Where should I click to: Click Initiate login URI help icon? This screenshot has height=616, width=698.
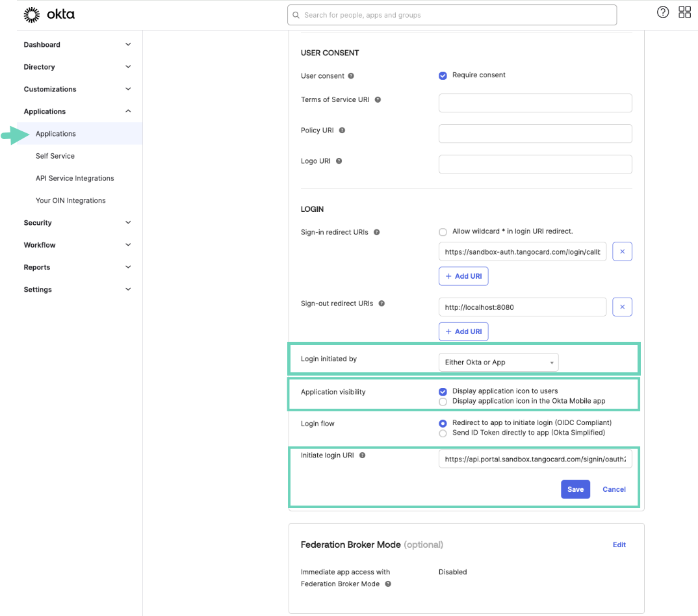pyautogui.click(x=363, y=456)
